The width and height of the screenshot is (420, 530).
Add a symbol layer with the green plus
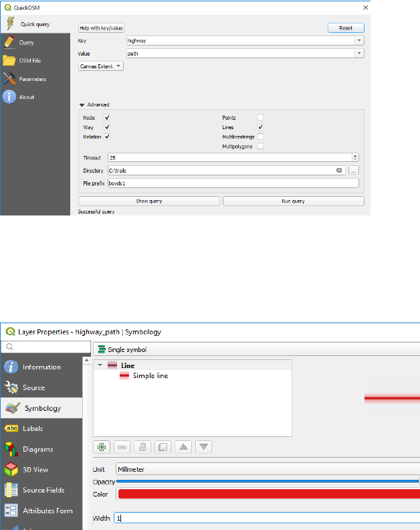102,447
